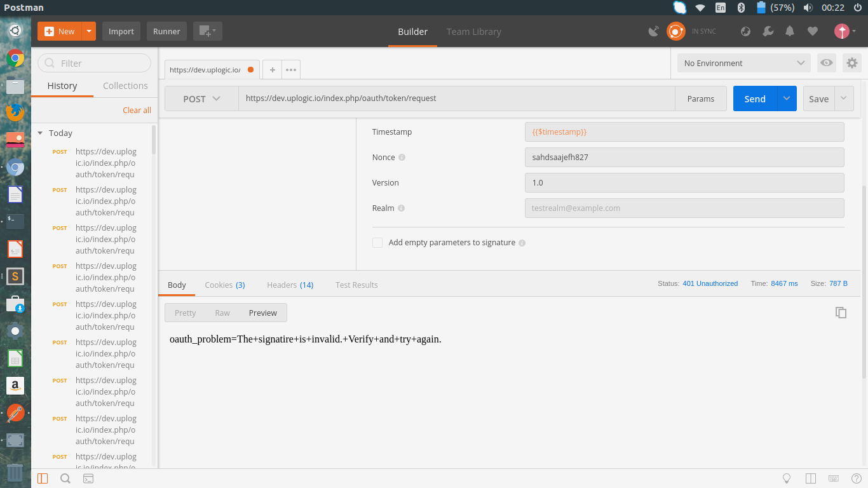The image size is (868, 488).
Task: Open the dropdown arrow beside New
Action: (x=89, y=31)
